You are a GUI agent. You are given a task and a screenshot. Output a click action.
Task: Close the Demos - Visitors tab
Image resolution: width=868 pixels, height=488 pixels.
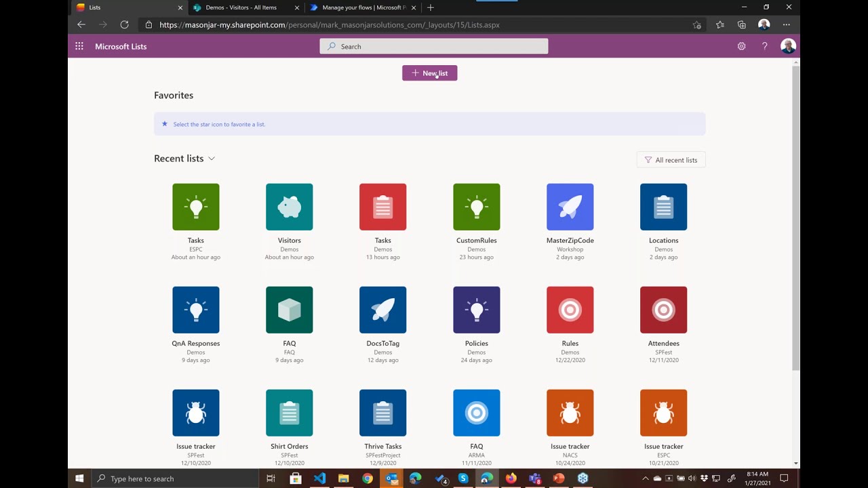coord(296,7)
